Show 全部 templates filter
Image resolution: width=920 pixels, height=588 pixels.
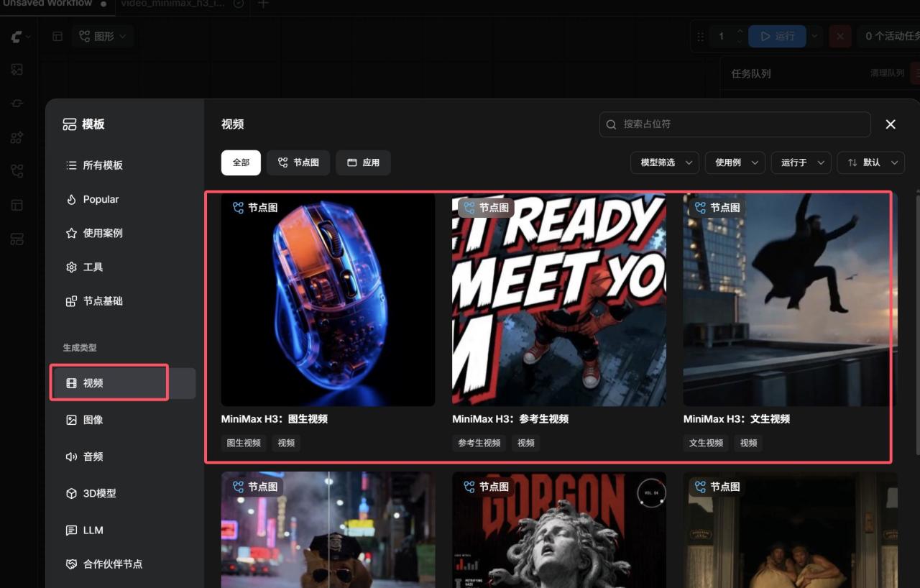point(241,162)
